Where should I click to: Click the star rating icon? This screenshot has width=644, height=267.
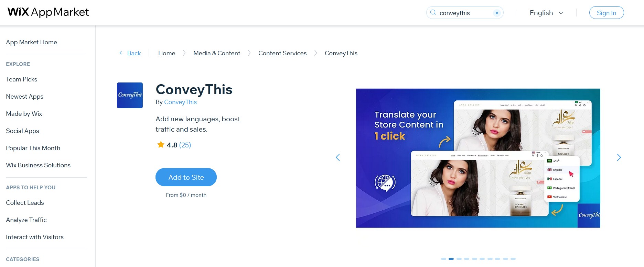coord(161,145)
